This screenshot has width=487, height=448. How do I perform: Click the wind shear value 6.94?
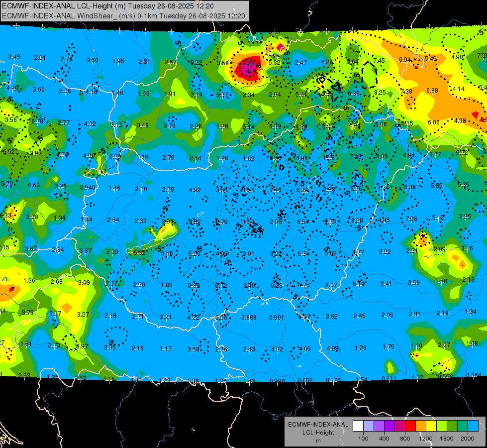(x=405, y=59)
